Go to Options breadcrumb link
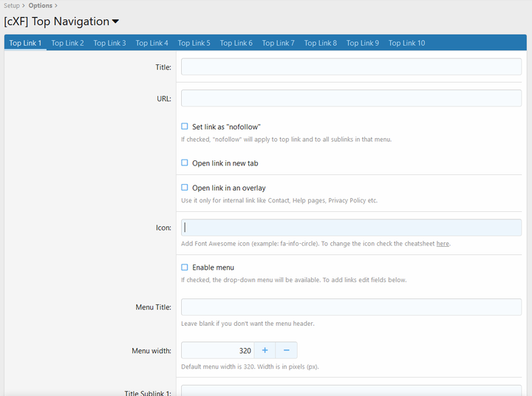532x396 pixels. [40, 5]
